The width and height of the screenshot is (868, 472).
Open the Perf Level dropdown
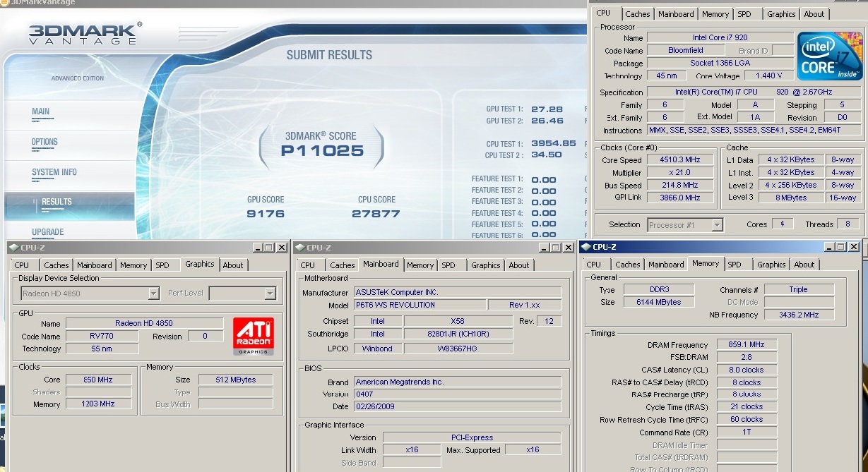point(242,294)
